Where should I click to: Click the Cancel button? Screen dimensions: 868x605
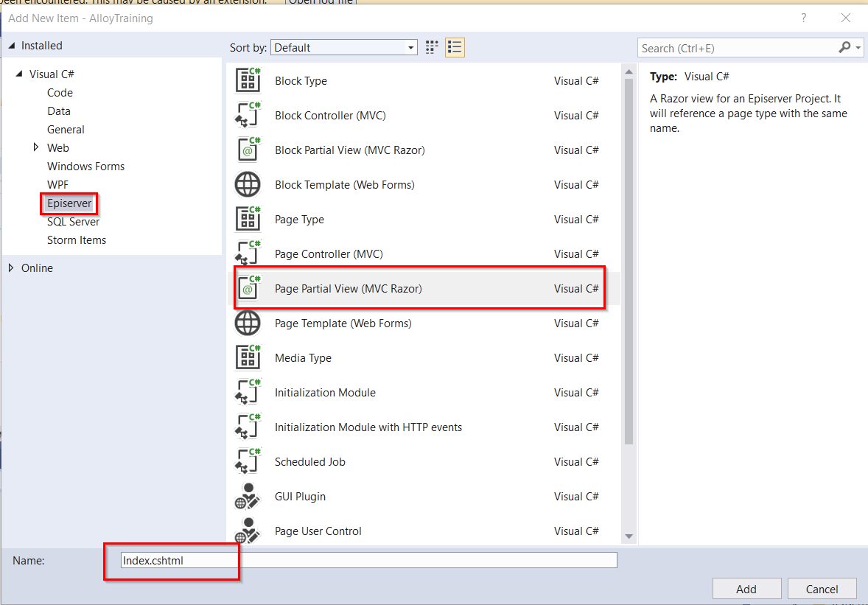click(822, 589)
